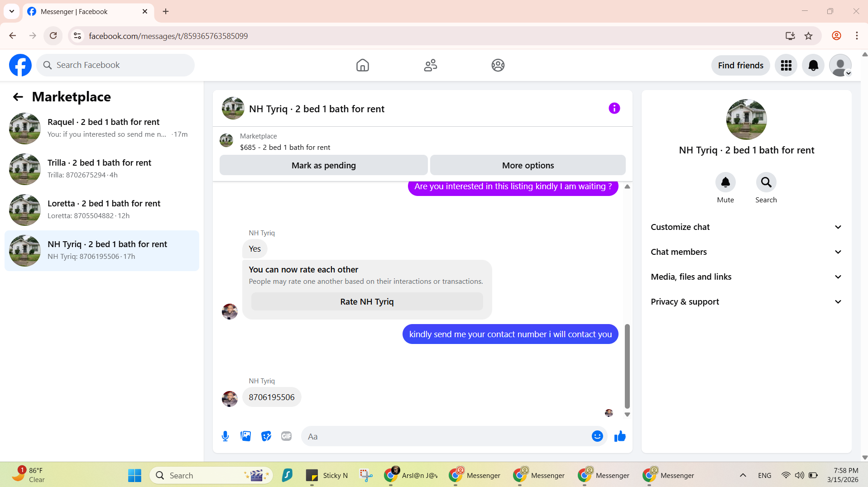
Task: Send a thumbs-up like
Action: (620, 436)
